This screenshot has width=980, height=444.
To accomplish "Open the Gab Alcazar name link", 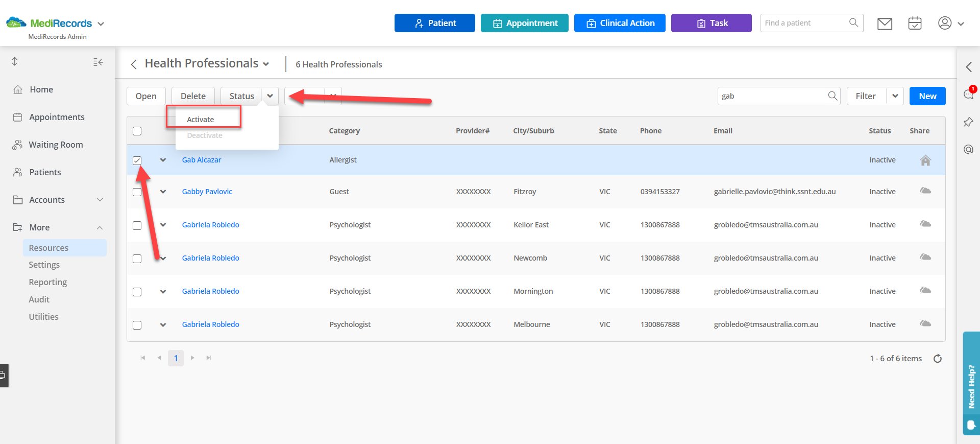I will 202,160.
